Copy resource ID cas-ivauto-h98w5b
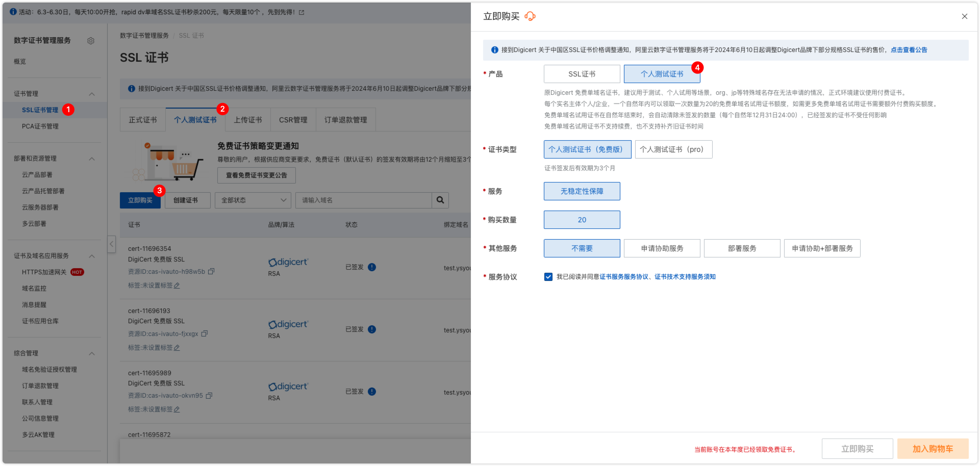The image size is (980, 466). tap(211, 272)
